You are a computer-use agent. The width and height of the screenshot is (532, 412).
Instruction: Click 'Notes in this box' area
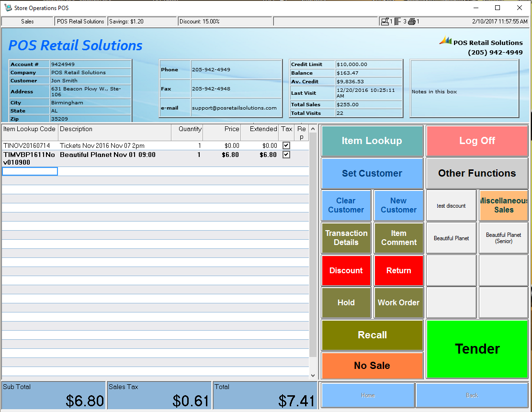pyautogui.click(x=464, y=89)
